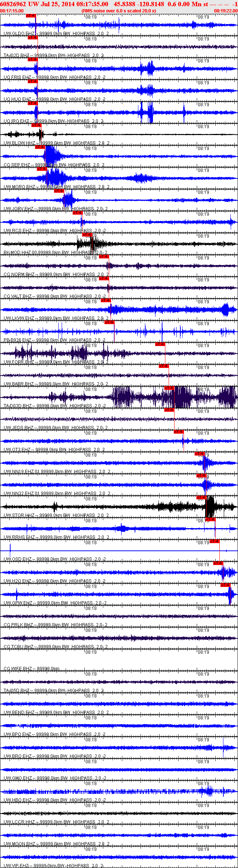
Task: Select the UW BEND EHZ station label
Action: [19, 713]
